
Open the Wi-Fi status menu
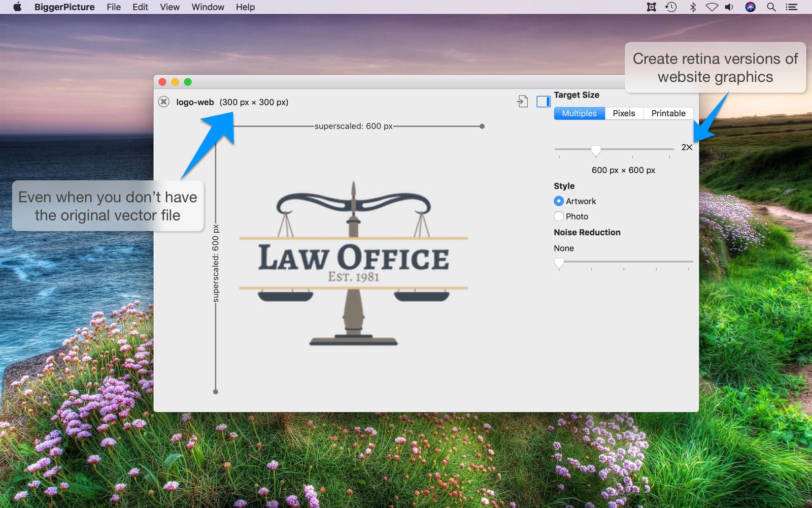[712, 7]
